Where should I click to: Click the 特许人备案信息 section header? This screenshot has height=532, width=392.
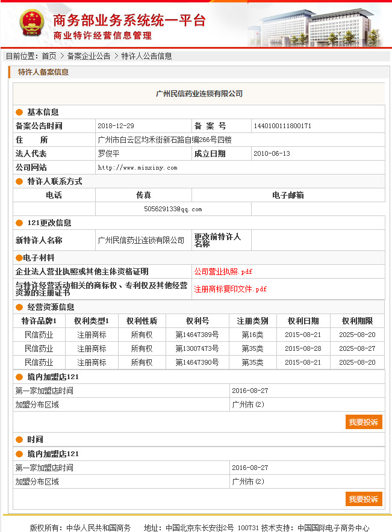coord(43,72)
